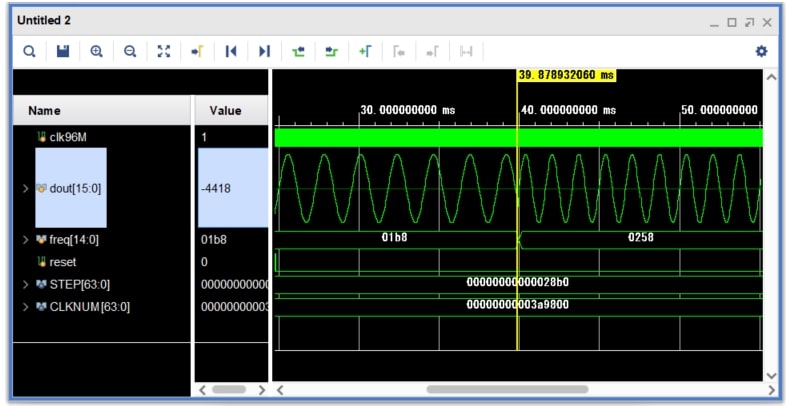This screenshot has height=406, width=787.
Task: Minimize the Untitled 2 panel
Action: [x=714, y=24]
